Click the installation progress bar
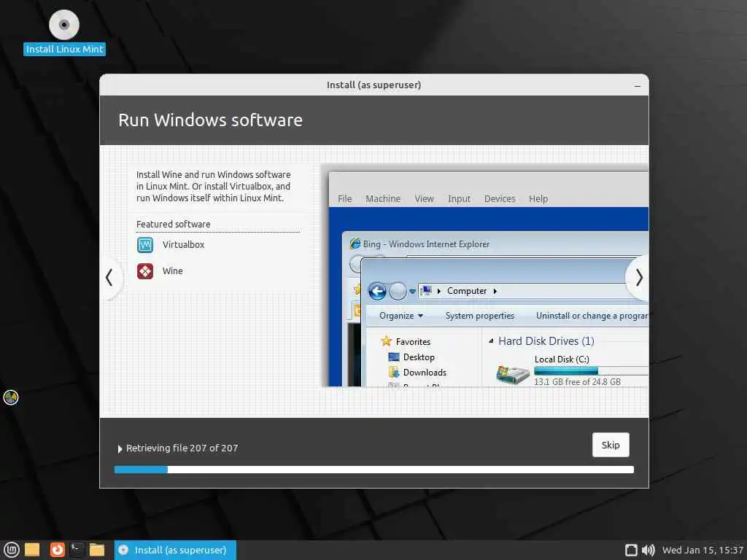The image size is (747, 560). click(374, 470)
